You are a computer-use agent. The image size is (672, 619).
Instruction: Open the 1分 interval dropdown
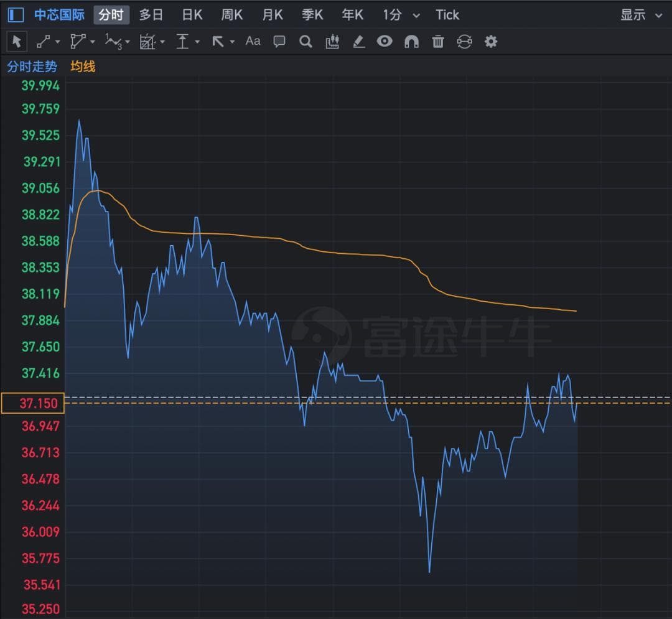point(401,15)
